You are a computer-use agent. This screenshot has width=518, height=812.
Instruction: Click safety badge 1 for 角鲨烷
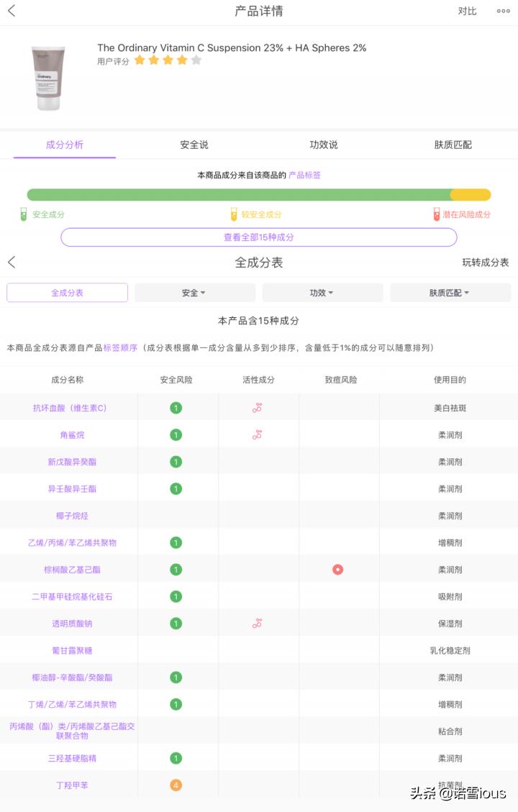click(x=176, y=435)
